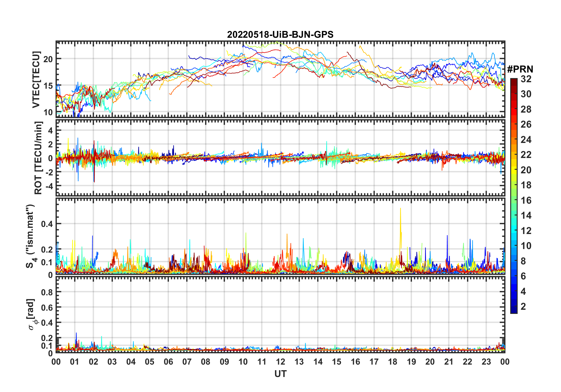The image size is (561, 392).
Task: Click the S4 axis label
Action: [x=31, y=236]
